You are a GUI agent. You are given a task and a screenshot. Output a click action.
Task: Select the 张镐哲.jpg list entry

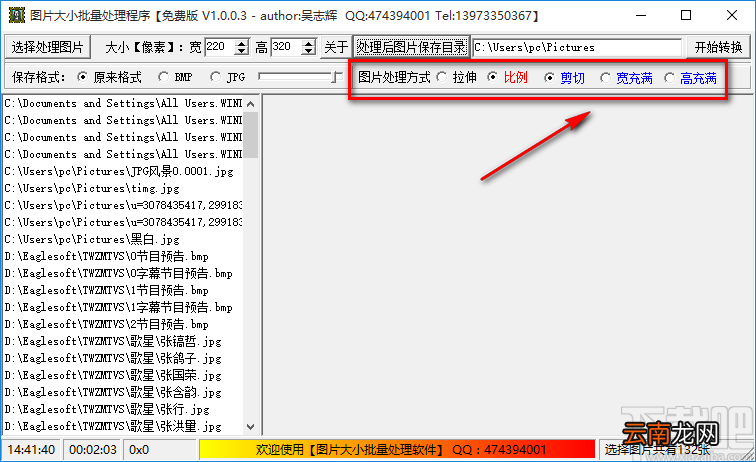123,341
